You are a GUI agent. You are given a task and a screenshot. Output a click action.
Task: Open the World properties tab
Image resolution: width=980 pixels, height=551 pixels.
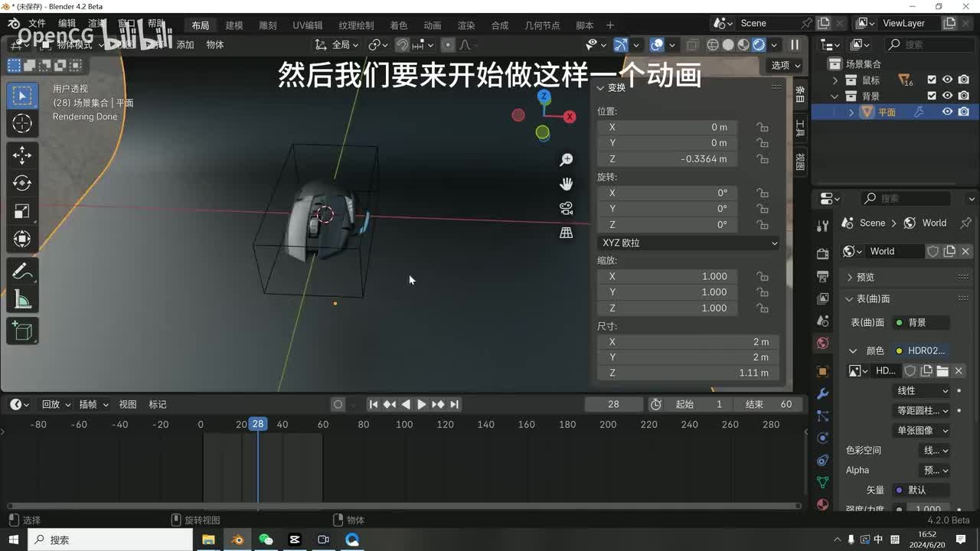coord(822,343)
